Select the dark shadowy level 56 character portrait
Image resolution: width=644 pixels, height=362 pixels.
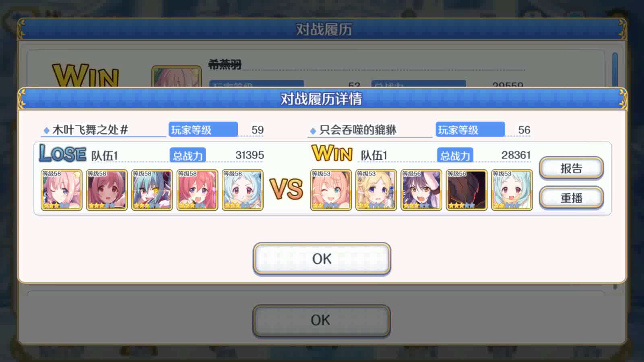[x=466, y=190]
